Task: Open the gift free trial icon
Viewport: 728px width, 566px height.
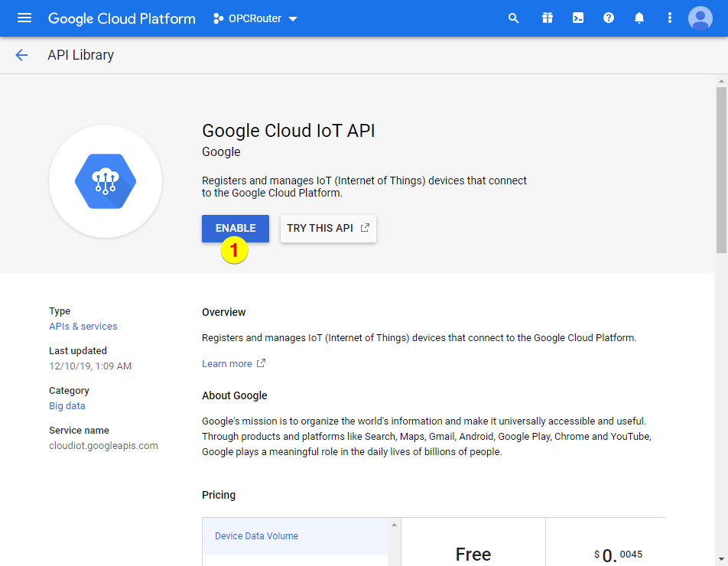Action: pyautogui.click(x=547, y=18)
